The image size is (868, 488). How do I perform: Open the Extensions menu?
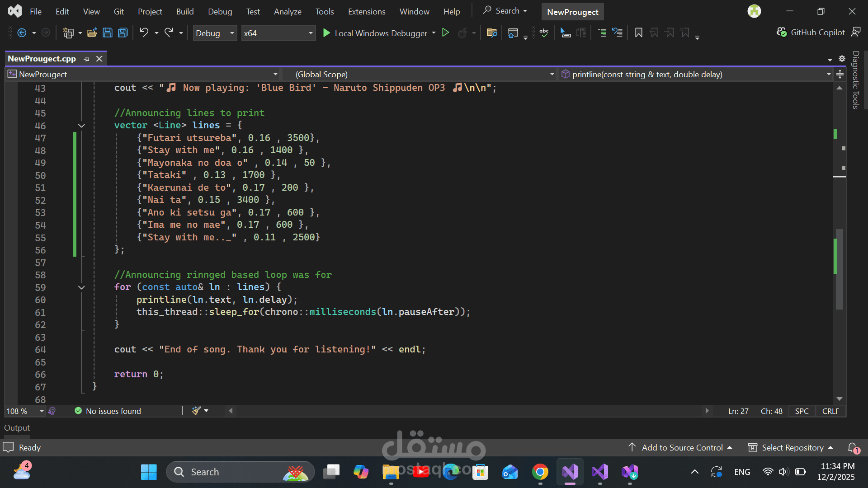point(366,11)
